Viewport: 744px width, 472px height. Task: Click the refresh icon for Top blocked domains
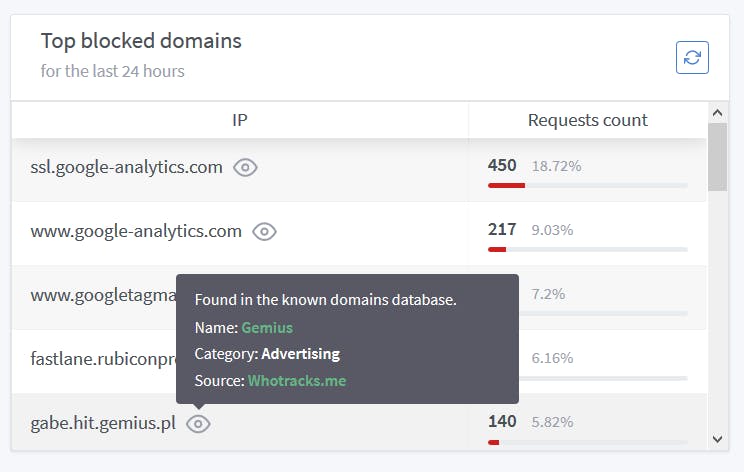(692, 57)
